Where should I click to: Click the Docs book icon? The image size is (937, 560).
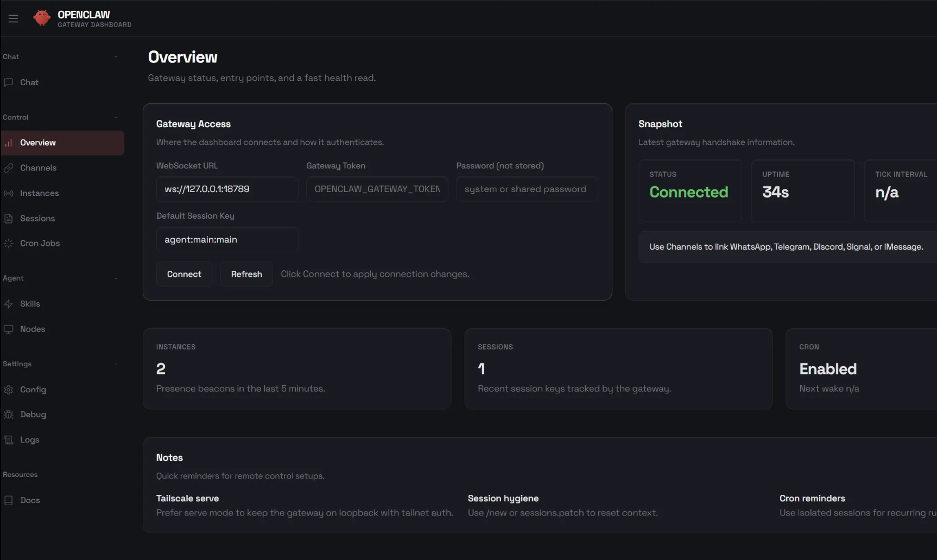tap(9, 500)
